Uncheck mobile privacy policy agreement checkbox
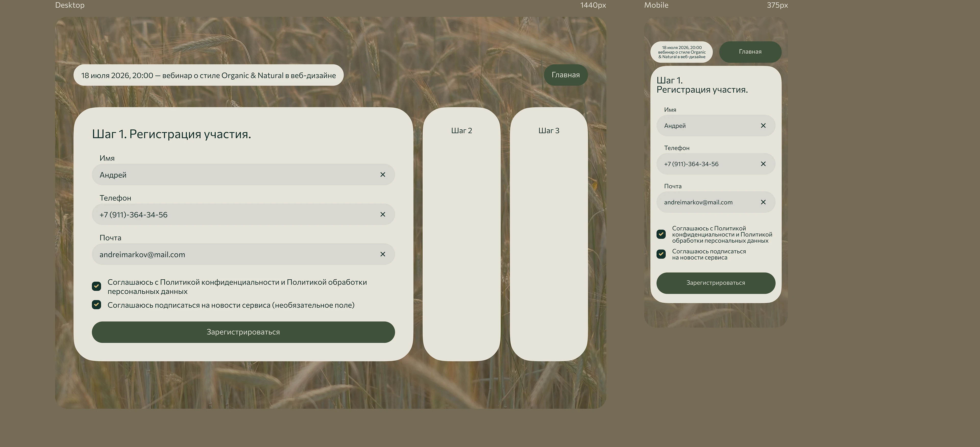 pos(661,234)
